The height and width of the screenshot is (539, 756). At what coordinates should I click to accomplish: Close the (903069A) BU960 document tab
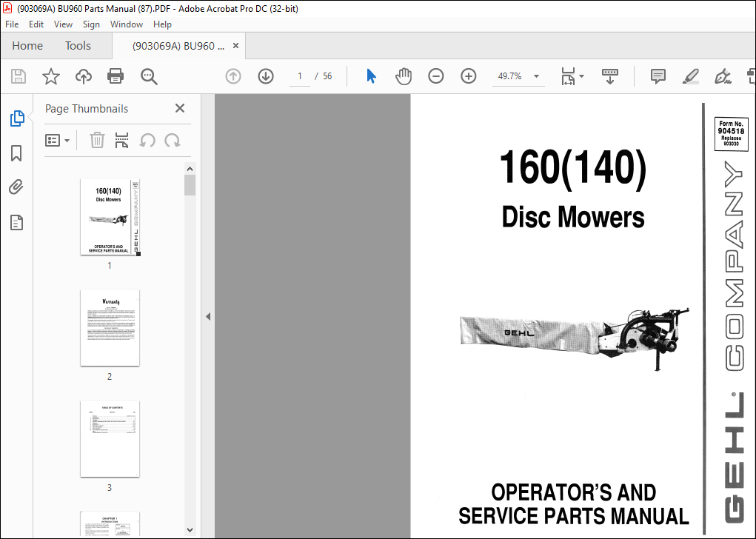pos(235,45)
